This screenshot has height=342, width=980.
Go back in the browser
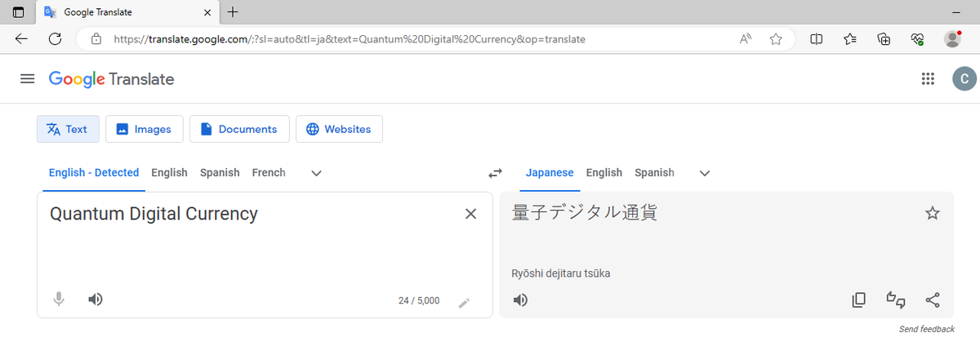[21, 38]
